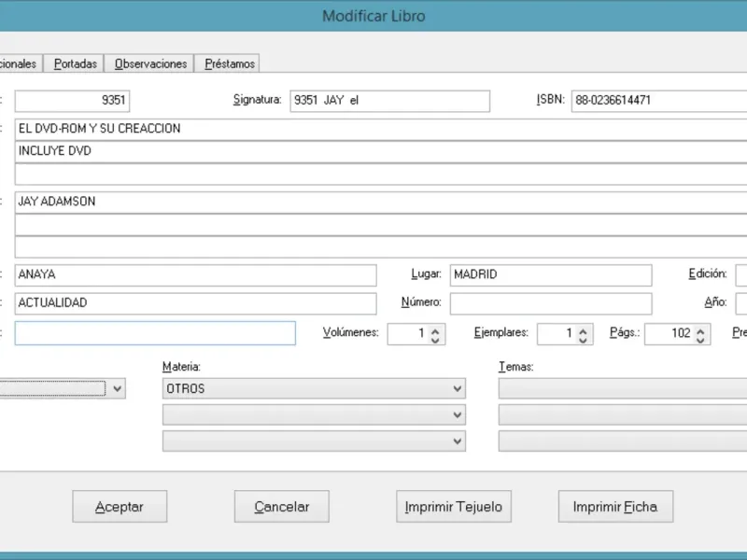
Task: Open the Materia dropdown showing OTROS
Action: coord(457,388)
